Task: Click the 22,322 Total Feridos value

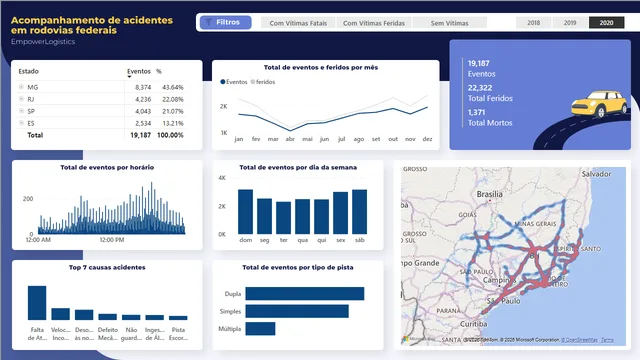Action: click(480, 88)
